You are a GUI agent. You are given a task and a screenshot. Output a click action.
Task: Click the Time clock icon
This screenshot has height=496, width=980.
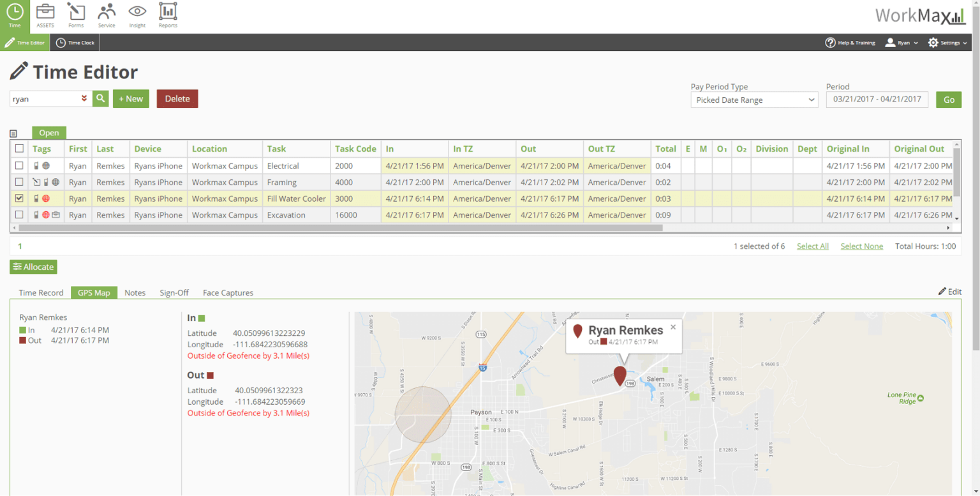point(62,43)
